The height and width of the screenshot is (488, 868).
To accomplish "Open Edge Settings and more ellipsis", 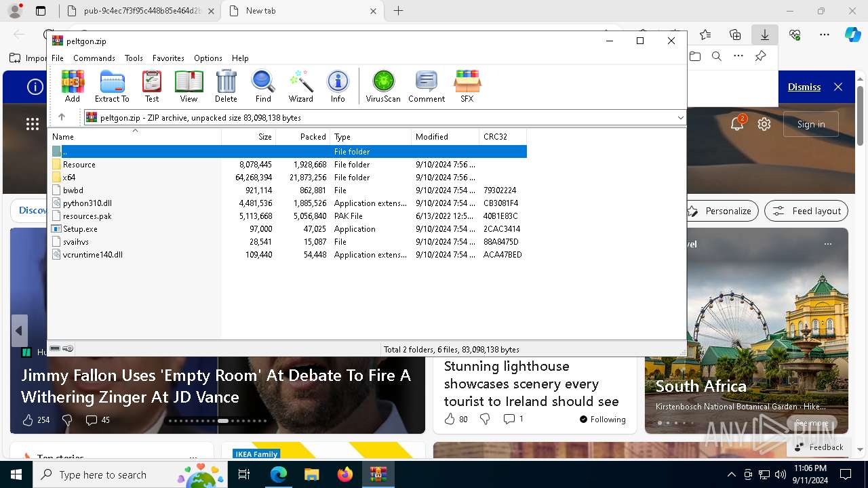I will [x=825, y=35].
